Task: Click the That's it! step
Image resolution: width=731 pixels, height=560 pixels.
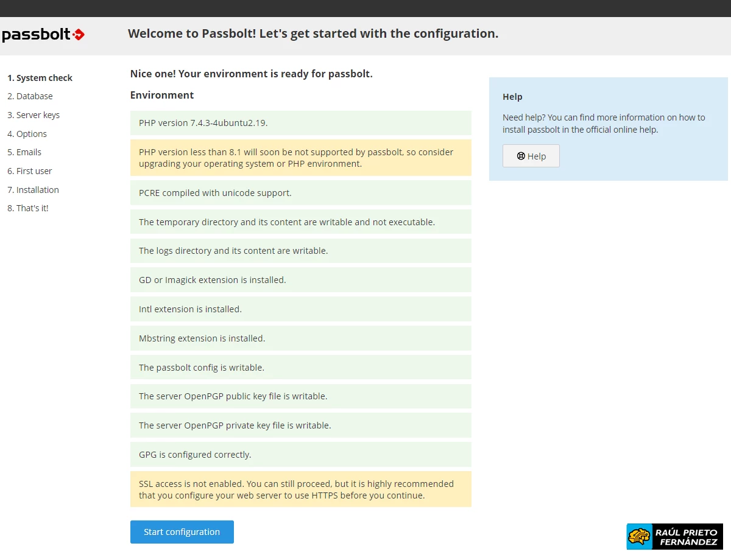Action: (27, 208)
